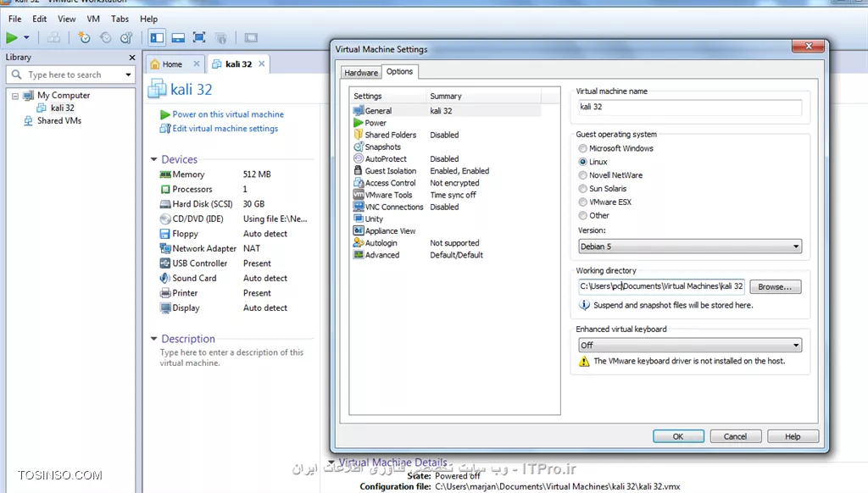Viewport: 868px width, 493px height.
Task: Toggle the Show Library view toolbar icon
Action: [x=157, y=37]
